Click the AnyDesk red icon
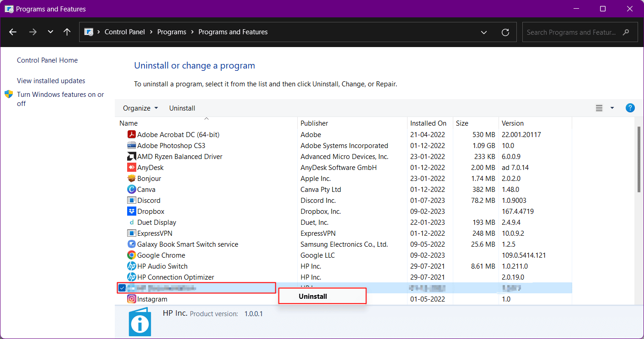 132,168
